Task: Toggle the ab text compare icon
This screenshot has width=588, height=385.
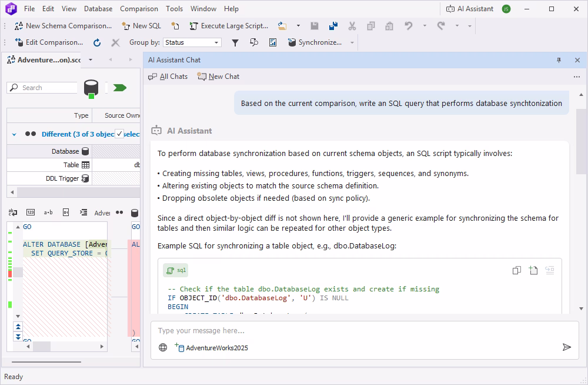Action: pyautogui.click(x=13, y=213)
